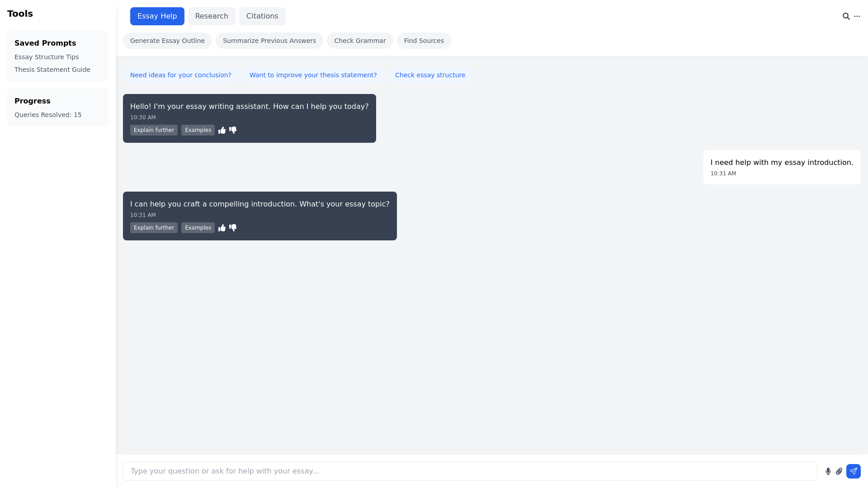The height and width of the screenshot is (488, 868).
Task: Open the 'Need ideas for your conclusion?' suggestion
Action: (180, 75)
